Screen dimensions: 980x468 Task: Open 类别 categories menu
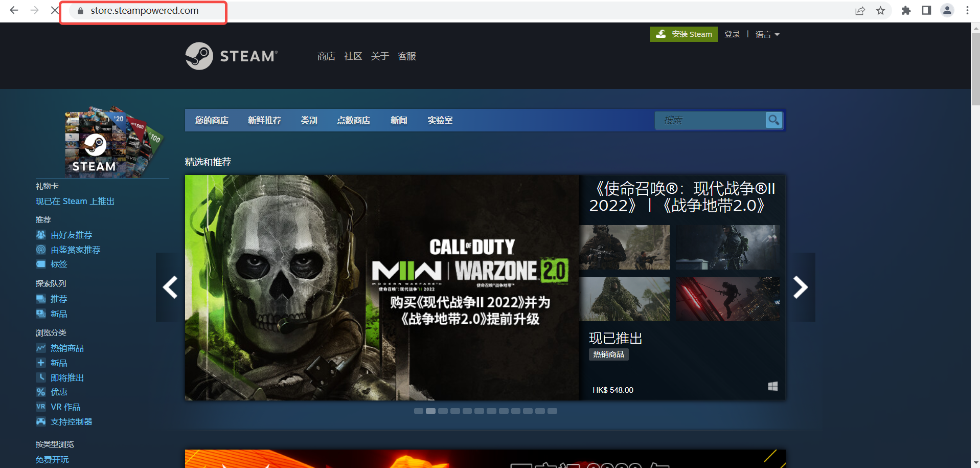coord(309,120)
